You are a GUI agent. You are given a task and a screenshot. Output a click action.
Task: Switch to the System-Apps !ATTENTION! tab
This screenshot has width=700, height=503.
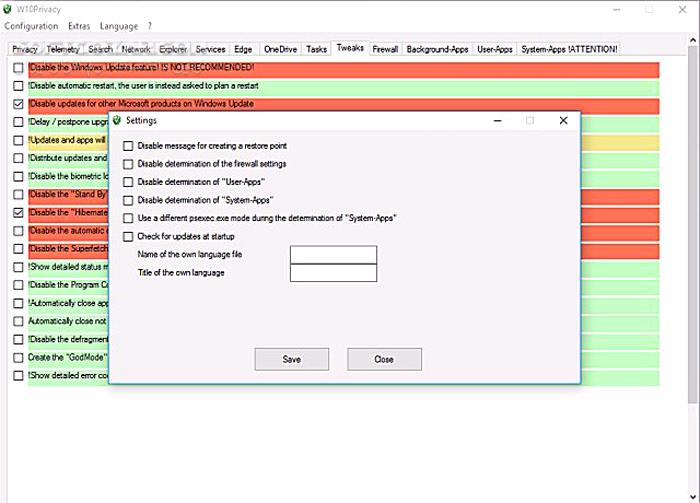tap(569, 50)
